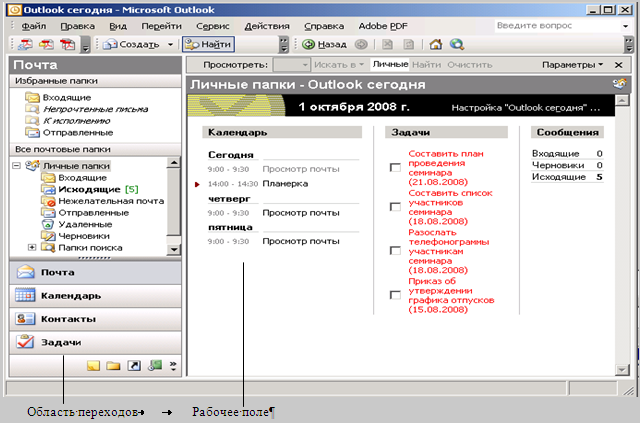Select К исполнению favorite folder
This screenshot has width=640, height=423.
(77, 121)
